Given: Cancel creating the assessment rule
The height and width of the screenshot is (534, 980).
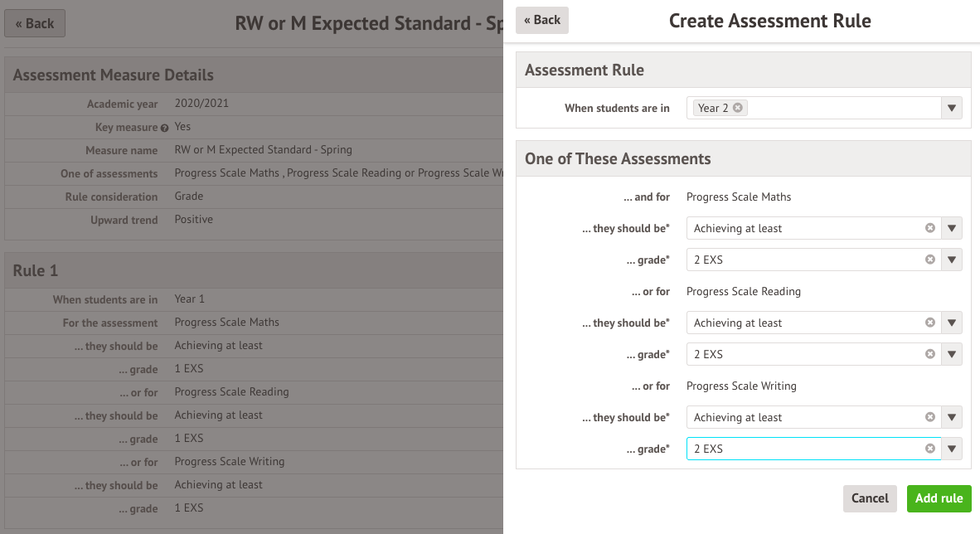Looking at the screenshot, I should pos(870,498).
